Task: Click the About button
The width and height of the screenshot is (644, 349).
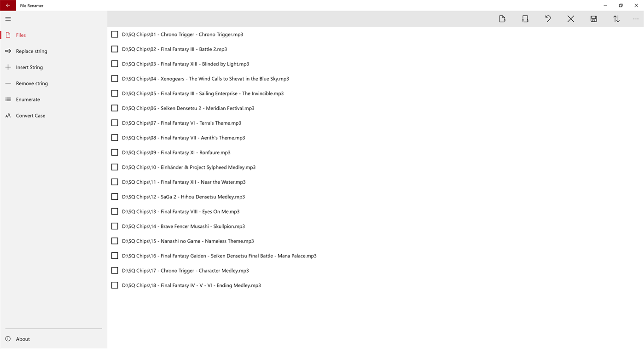Action: (23, 339)
